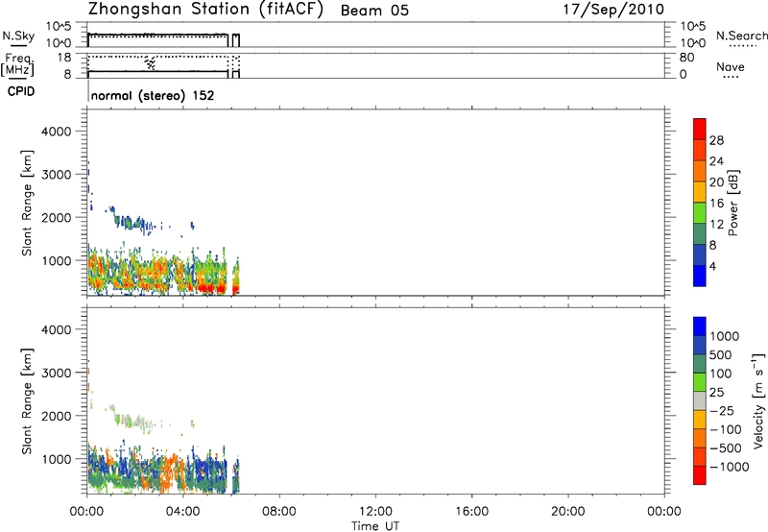Click the '18' frequency axis value
This screenshot has width=768, height=532.
pyautogui.click(x=64, y=58)
